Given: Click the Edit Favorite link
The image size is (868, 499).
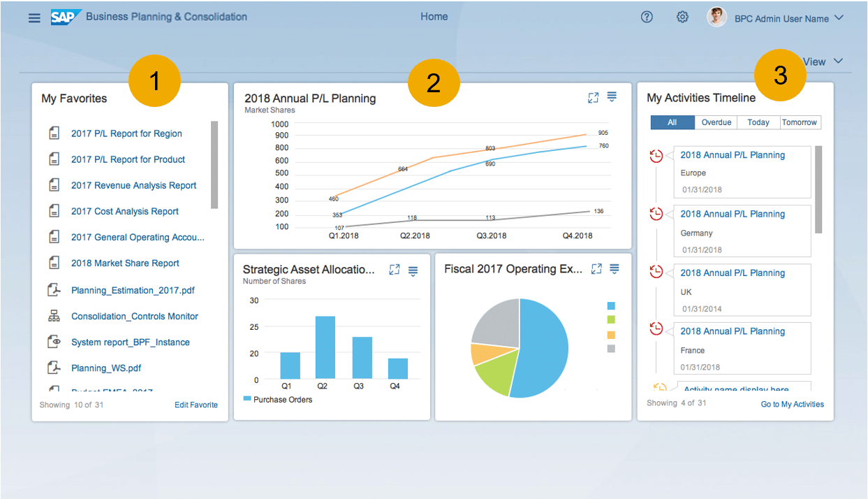Looking at the screenshot, I should pos(196,405).
